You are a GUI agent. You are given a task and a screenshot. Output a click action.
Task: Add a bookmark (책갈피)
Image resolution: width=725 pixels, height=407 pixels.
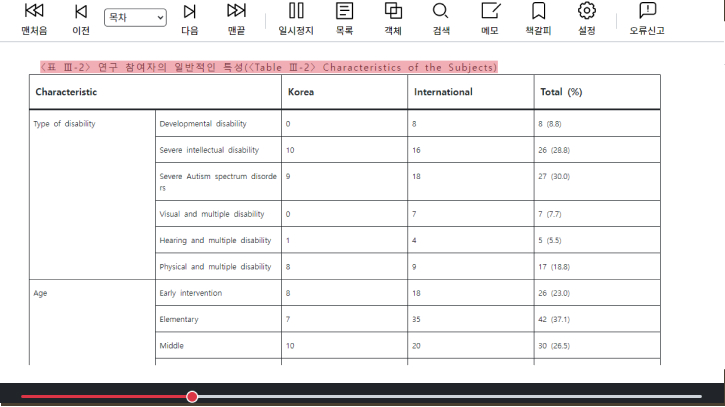tap(538, 19)
